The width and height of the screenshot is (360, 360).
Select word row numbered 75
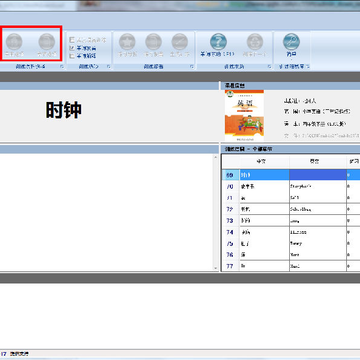291,243
